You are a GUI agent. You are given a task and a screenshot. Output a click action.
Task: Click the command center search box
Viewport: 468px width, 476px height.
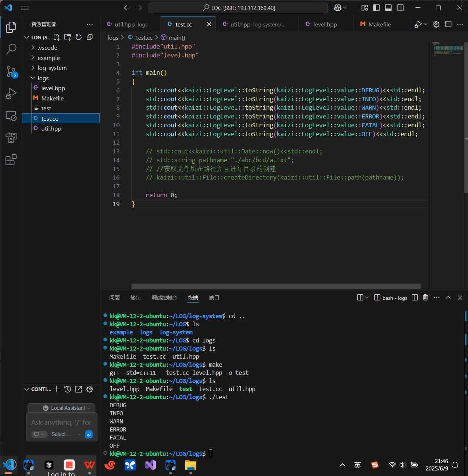238,8
